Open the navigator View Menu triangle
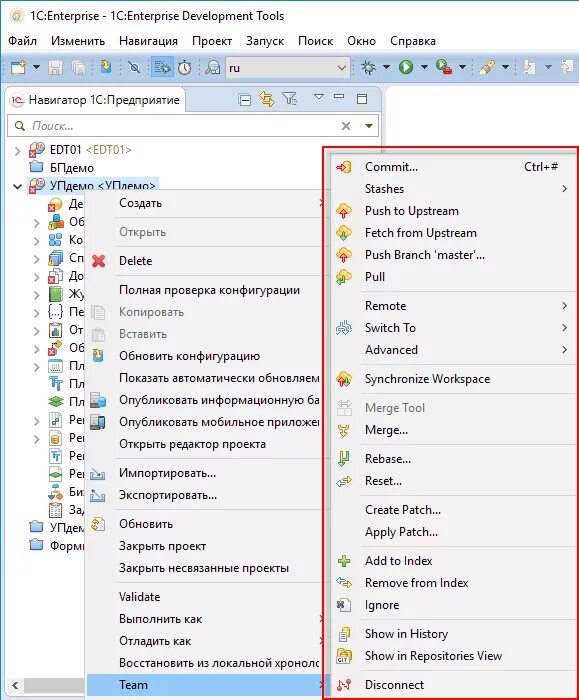579x700 pixels. pos(318,96)
